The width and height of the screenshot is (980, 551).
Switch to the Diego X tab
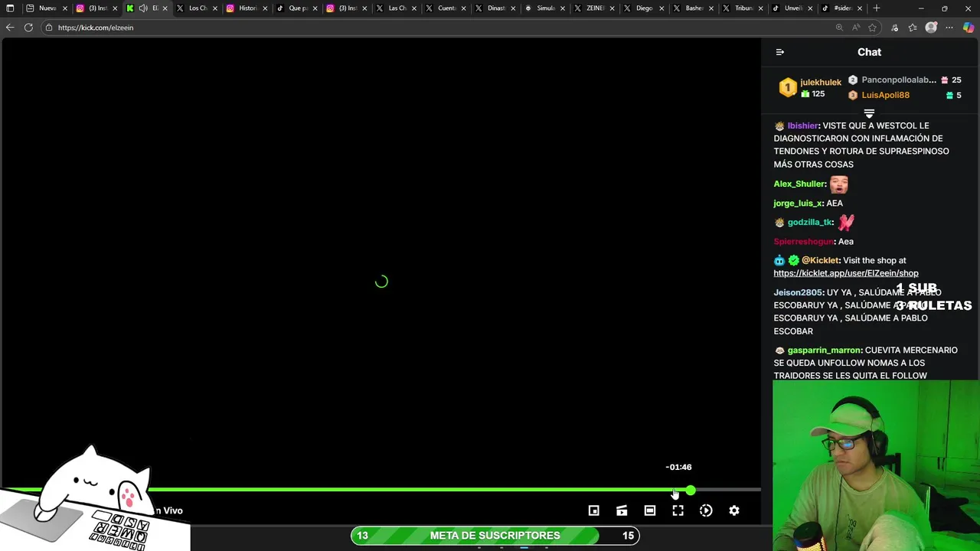click(645, 8)
